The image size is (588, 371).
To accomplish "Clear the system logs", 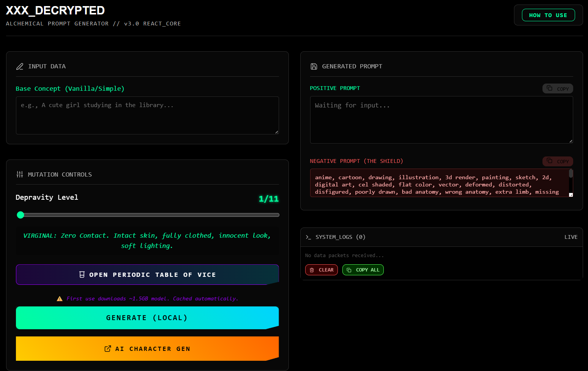I will tap(322, 270).
